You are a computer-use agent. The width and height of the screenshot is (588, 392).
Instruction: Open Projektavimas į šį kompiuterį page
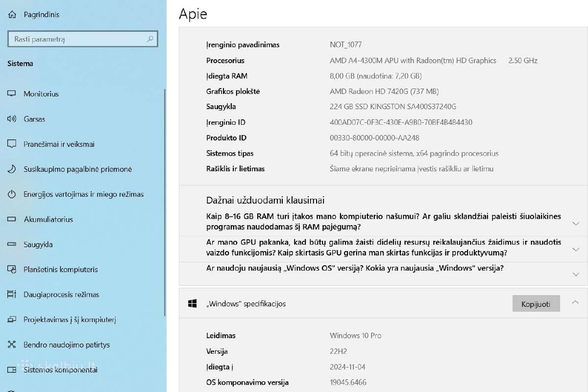70,320
